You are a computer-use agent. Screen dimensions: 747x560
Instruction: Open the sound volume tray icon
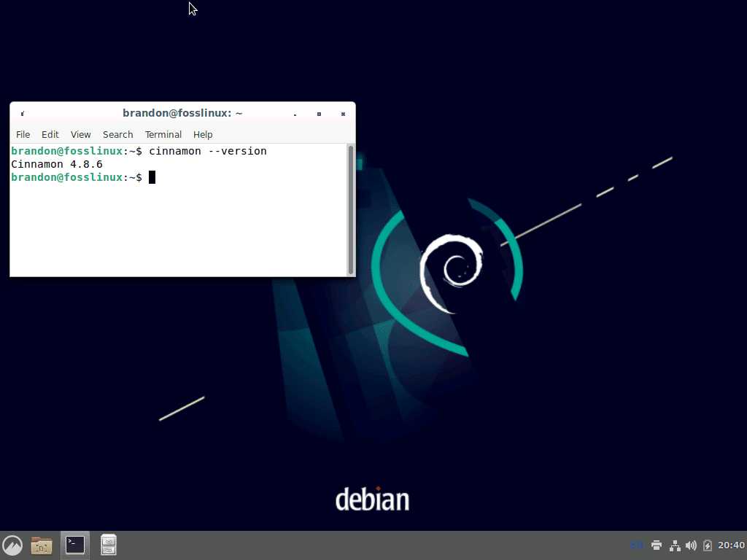691,545
